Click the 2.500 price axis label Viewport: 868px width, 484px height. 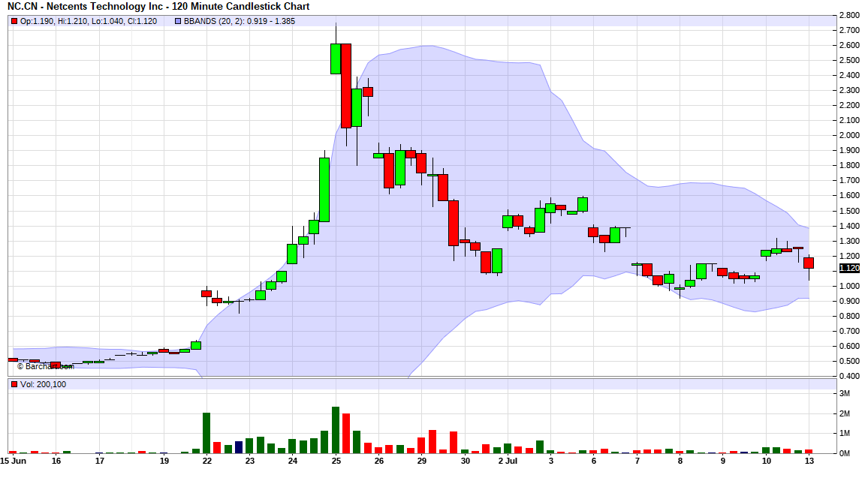point(849,60)
